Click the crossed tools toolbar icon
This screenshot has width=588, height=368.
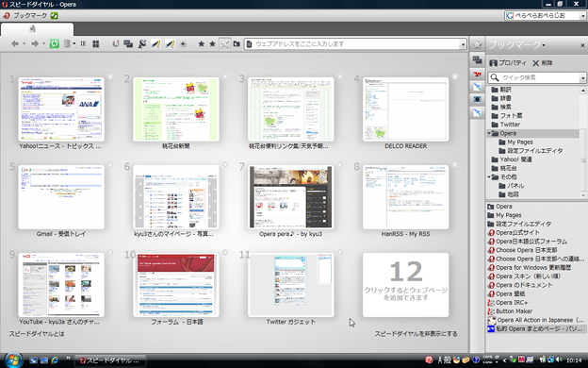[224, 44]
